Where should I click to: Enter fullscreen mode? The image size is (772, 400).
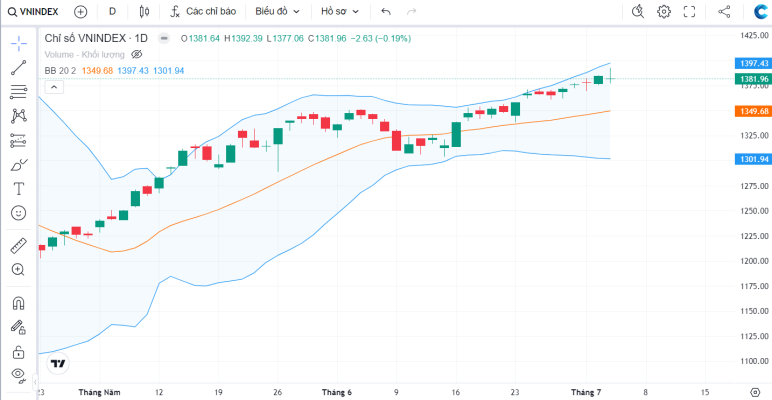(x=689, y=11)
